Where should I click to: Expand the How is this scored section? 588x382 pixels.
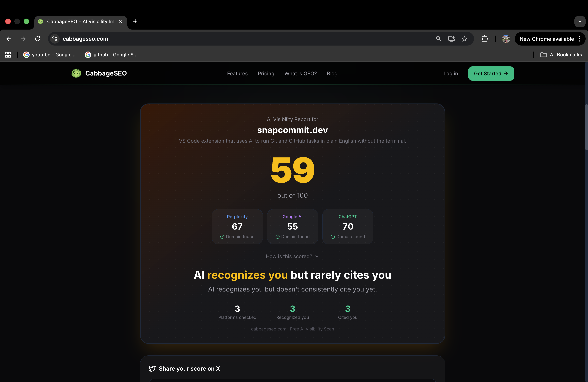pyautogui.click(x=292, y=256)
